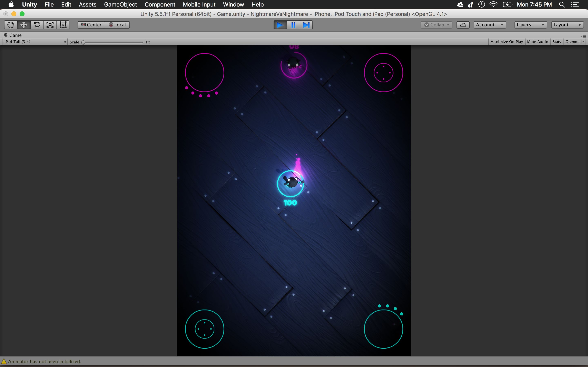Open the GameObject menu
The height and width of the screenshot is (367, 588).
(x=120, y=5)
